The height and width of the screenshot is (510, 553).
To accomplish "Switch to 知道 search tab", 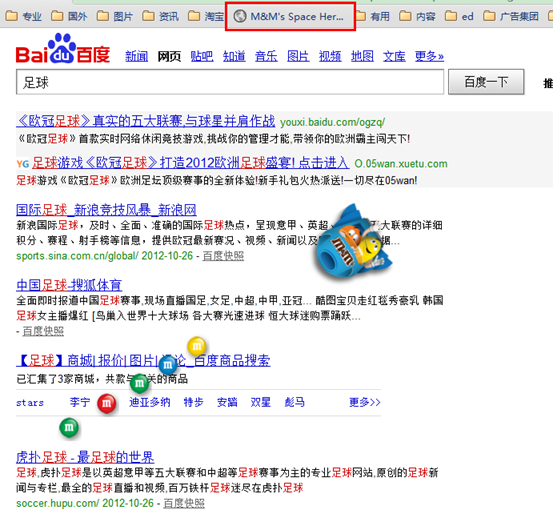I will (234, 56).
